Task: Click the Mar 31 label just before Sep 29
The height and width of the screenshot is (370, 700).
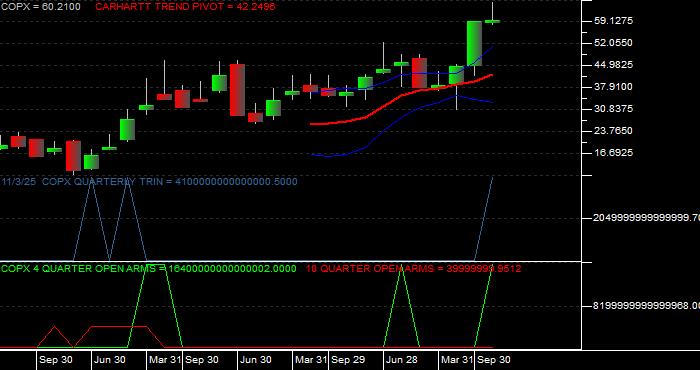Action: [311, 360]
